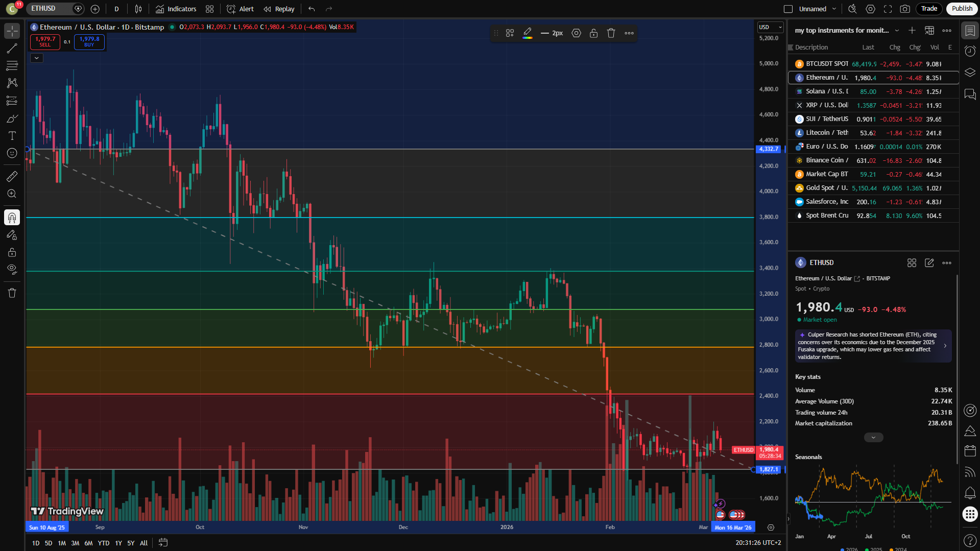Take a chart snapshot with camera icon
The image size is (980, 551).
click(904, 9)
